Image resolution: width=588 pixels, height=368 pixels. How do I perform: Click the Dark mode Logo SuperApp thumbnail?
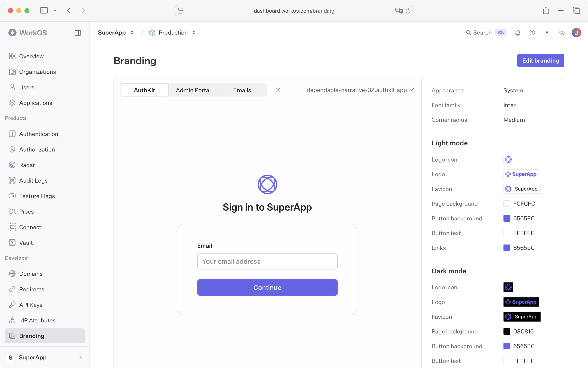[521, 302]
